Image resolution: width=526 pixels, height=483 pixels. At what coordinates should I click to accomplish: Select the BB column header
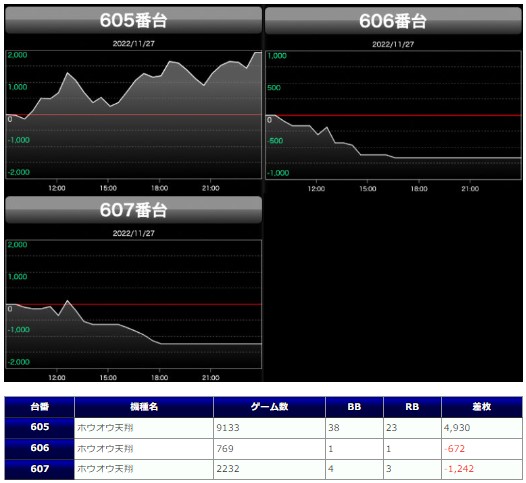click(x=354, y=407)
